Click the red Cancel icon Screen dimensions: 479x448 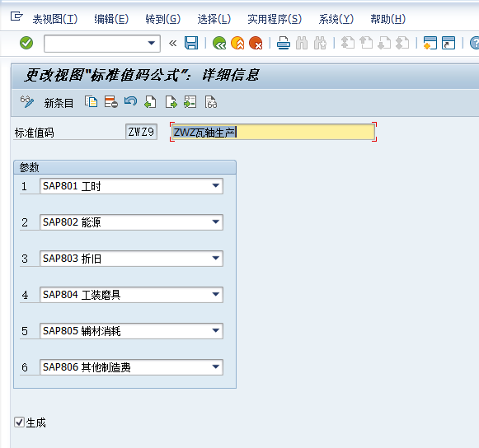256,43
